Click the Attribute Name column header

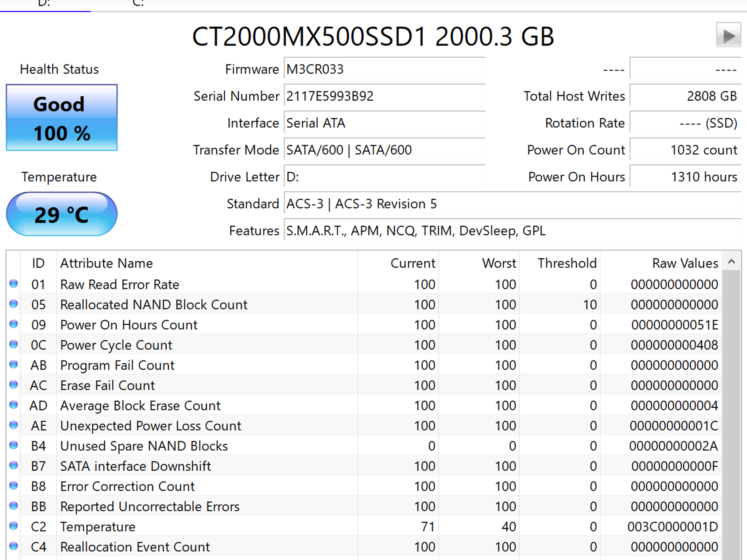tap(207, 263)
